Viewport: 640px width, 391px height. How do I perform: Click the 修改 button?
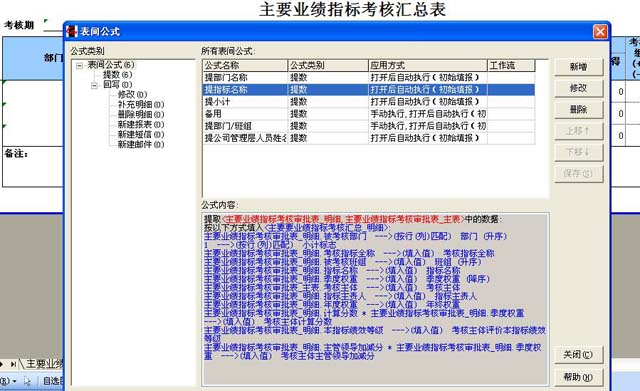pyautogui.click(x=578, y=88)
